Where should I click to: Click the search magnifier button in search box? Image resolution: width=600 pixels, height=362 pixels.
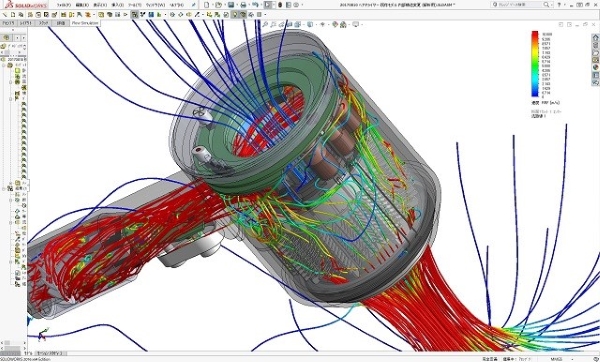(x=546, y=5)
